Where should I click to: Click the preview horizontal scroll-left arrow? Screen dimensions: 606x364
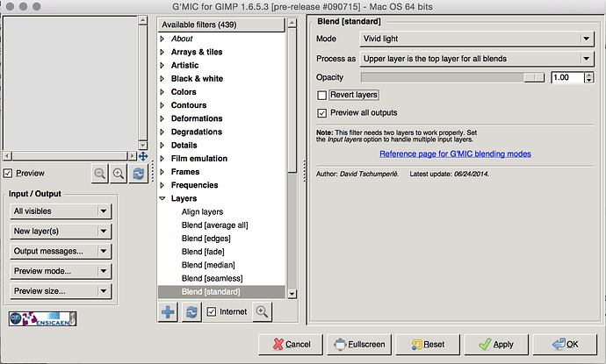(7, 156)
